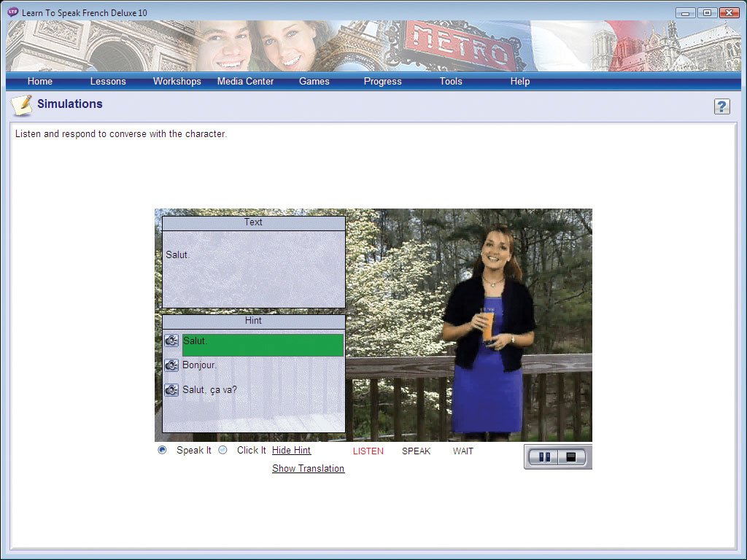Choose the highlighted green 'Salut.' response
The height and width of the screenshot is (560, 747).
(x=263, y=345)
